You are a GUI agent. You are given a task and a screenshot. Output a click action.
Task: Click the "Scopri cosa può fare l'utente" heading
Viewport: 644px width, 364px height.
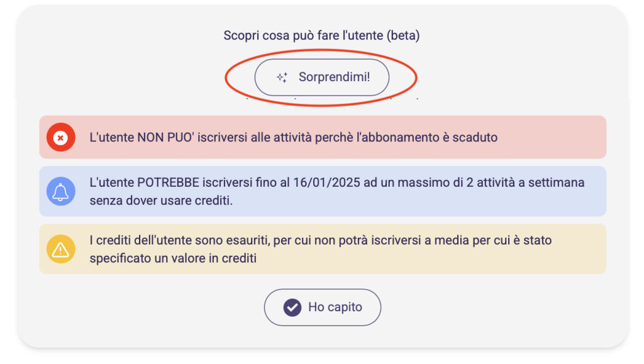coord(304,35)
